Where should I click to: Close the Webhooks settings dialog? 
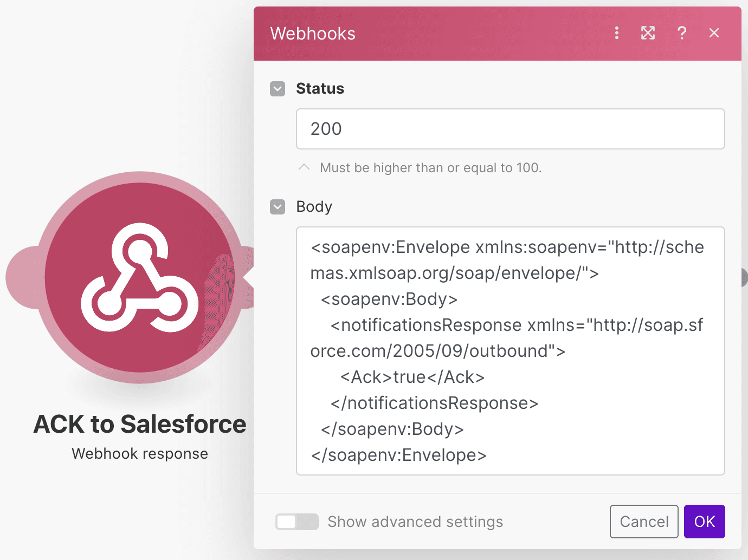click(714, 33)
